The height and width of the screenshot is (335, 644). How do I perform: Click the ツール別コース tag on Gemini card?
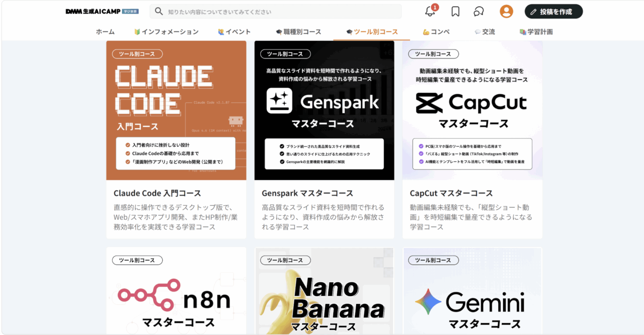[434, 260]
